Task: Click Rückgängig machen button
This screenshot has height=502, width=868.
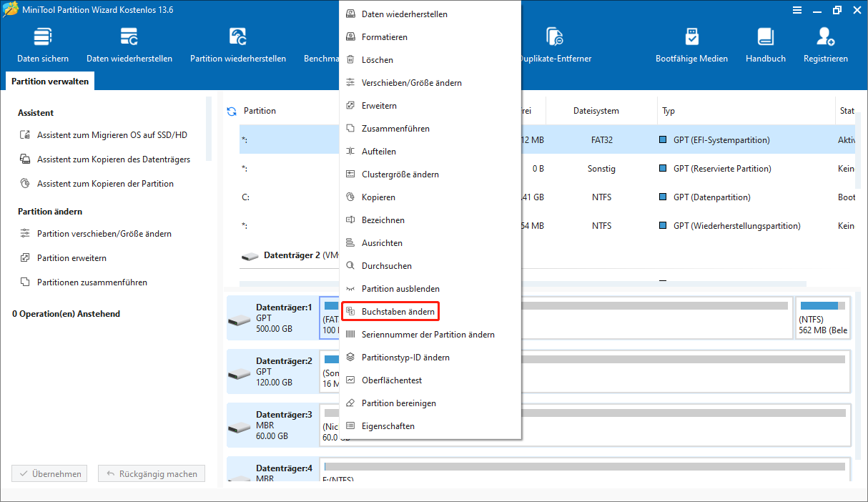Action: point(152,474)
